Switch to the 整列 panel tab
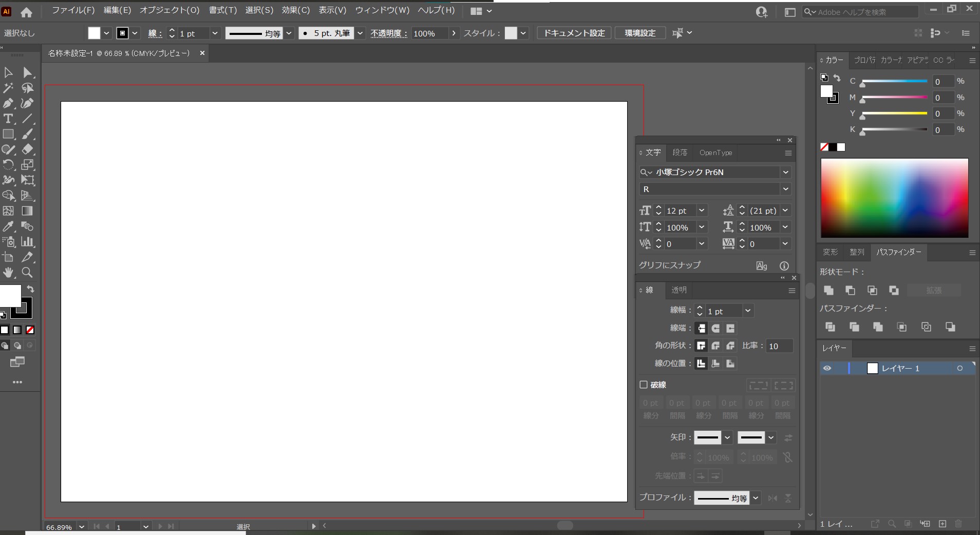 coord(857,252)
